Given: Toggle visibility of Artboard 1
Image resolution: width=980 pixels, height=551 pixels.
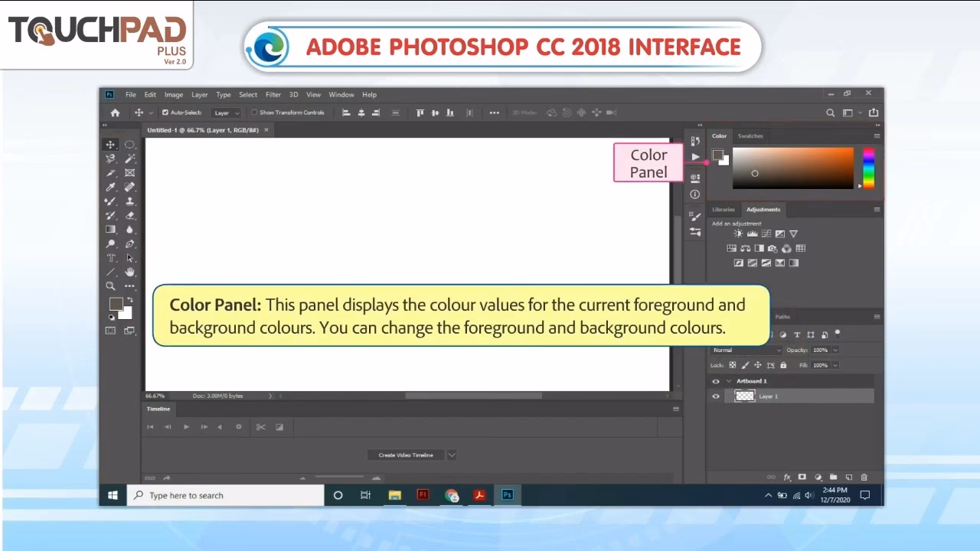Looking at the screenshot, I should coord(716,380).
